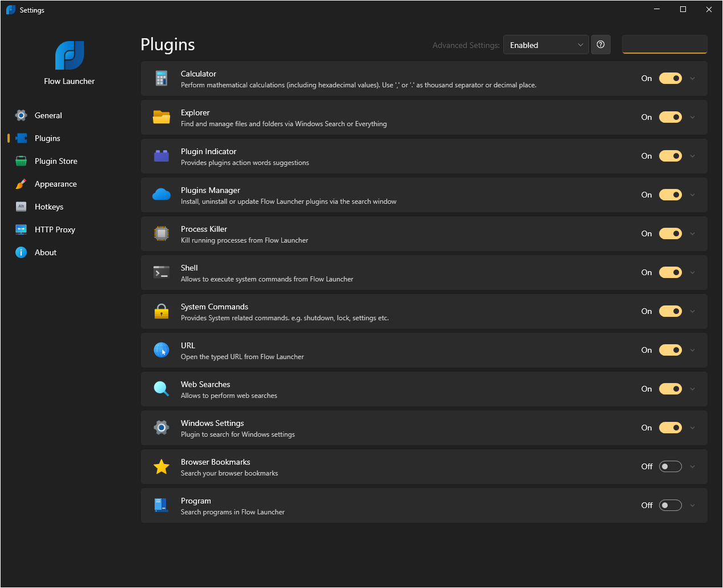Expand the Program plugin chevron
This screenshot has height=588, width=723.
coord(693,505)
